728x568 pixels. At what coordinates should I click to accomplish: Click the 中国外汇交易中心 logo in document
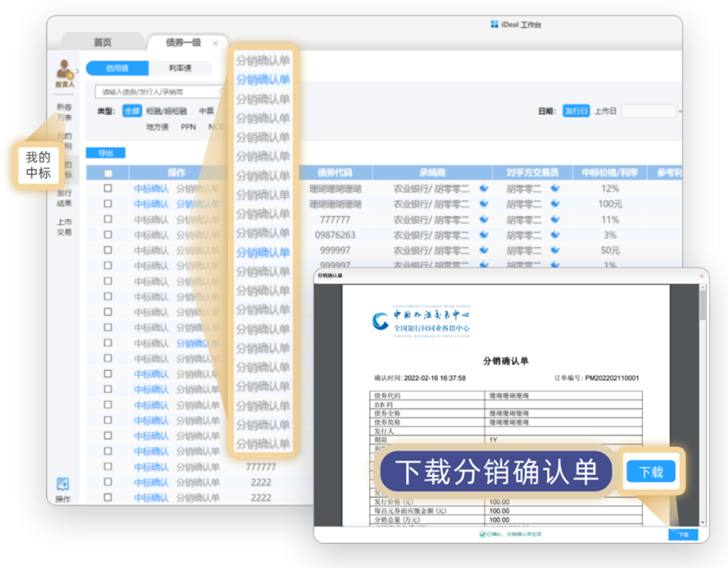click(x=421, y=321)
